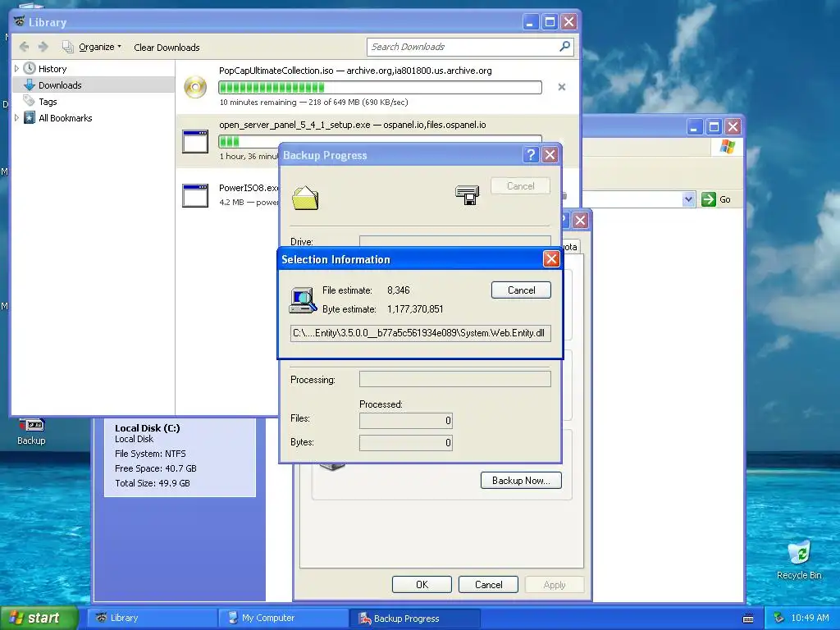Click the Files processed count field
The height and width of the screenshot is (630, 840).
click(406, 421)
